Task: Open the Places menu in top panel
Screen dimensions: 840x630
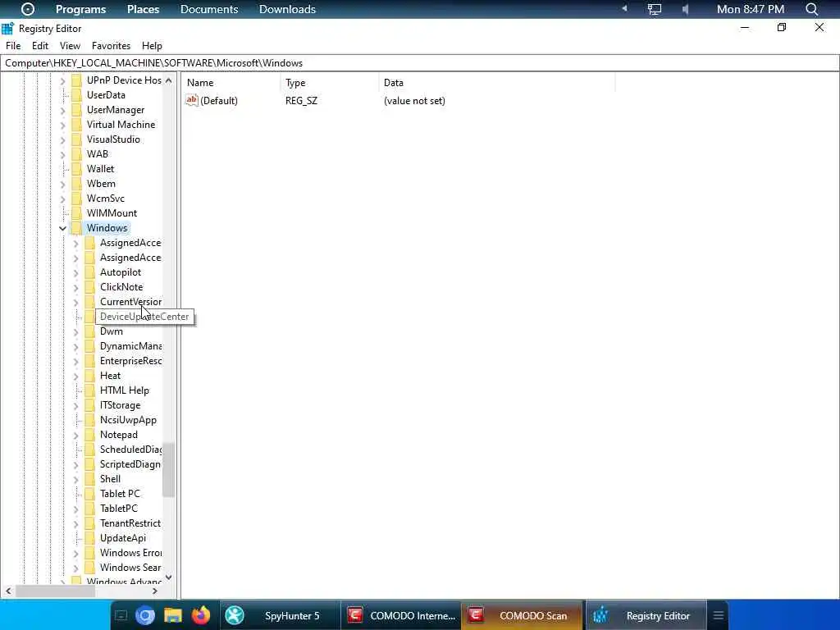Action: point(143,9)
